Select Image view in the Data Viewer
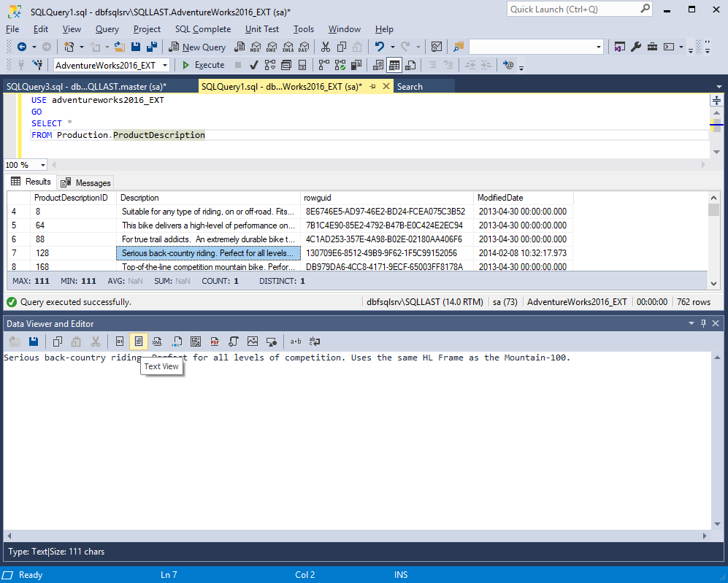The width and height of the screenshot is (728, 583). coord(253,341)
